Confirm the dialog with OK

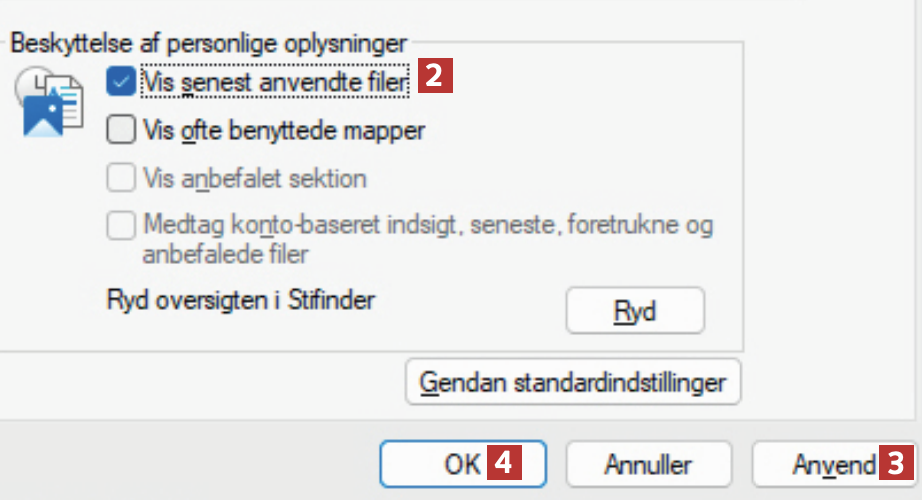pyautogui.click(x=462, y=464)
